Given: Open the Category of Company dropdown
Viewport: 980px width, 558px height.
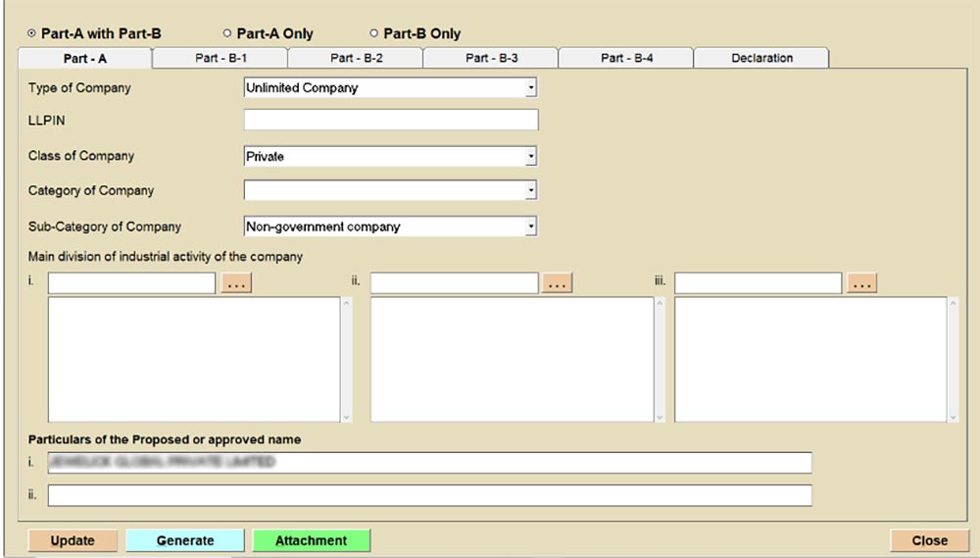Looking at the screenshot, I should click(x=530, y=190).
